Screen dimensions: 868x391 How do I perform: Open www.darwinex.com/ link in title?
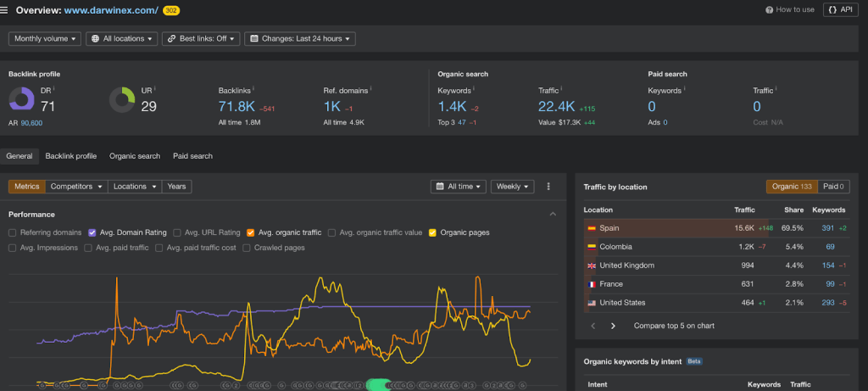[111, 10]
